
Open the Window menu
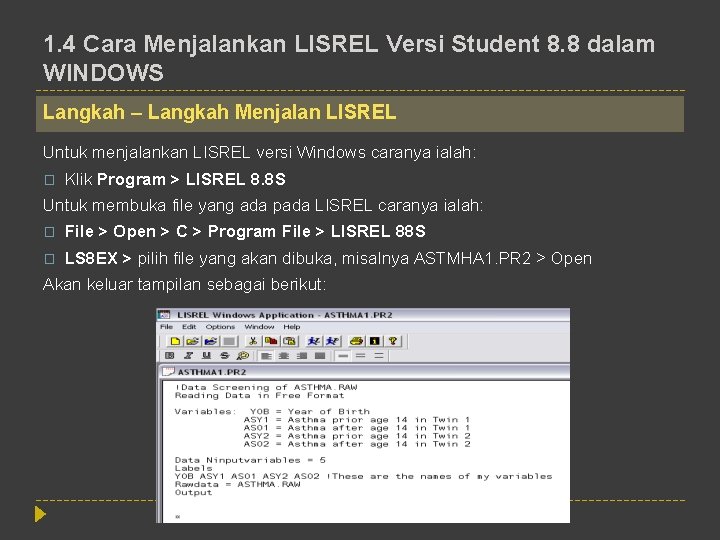pos(259,327)
